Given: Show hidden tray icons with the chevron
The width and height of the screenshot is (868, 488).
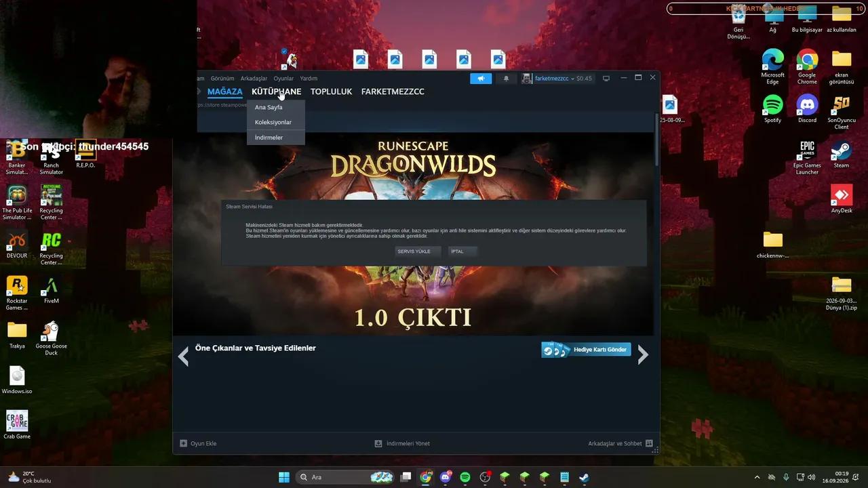Looking at the screenshot, I should pyautogui.click(x=757, y=477).
